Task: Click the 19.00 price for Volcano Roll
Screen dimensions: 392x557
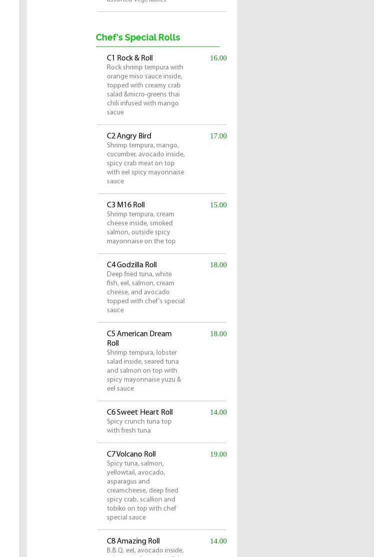Action: pyautogui.click(x=218, y=454)
